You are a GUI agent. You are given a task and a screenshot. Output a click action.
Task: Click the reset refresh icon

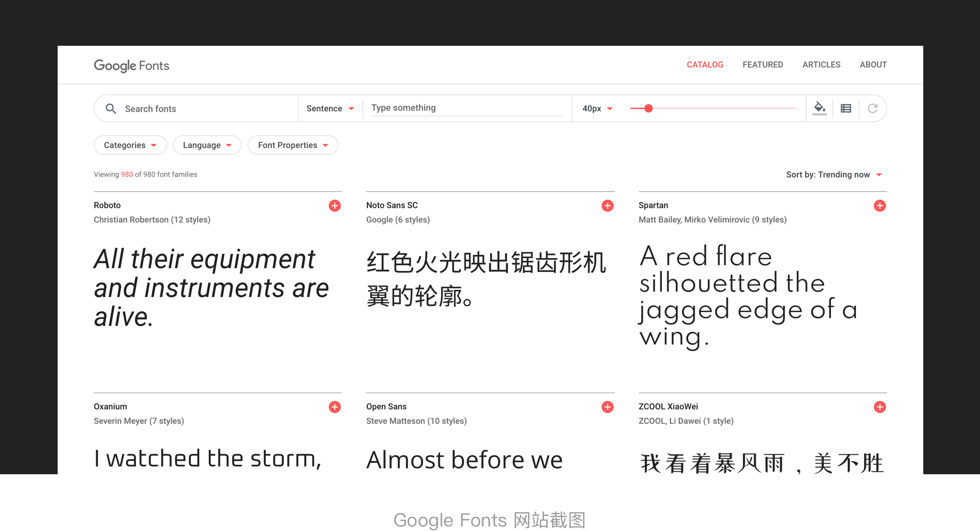(872, 108)
